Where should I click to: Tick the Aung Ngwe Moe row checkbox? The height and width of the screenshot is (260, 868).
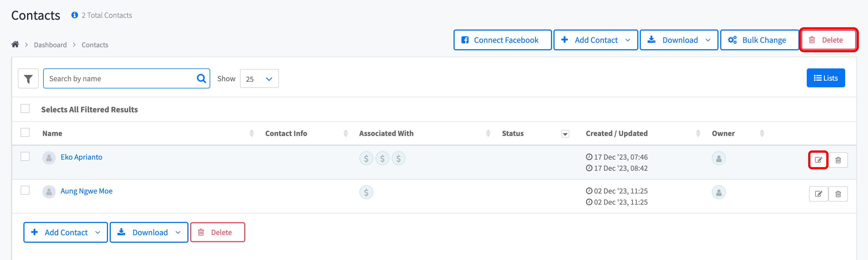(25, 190)
